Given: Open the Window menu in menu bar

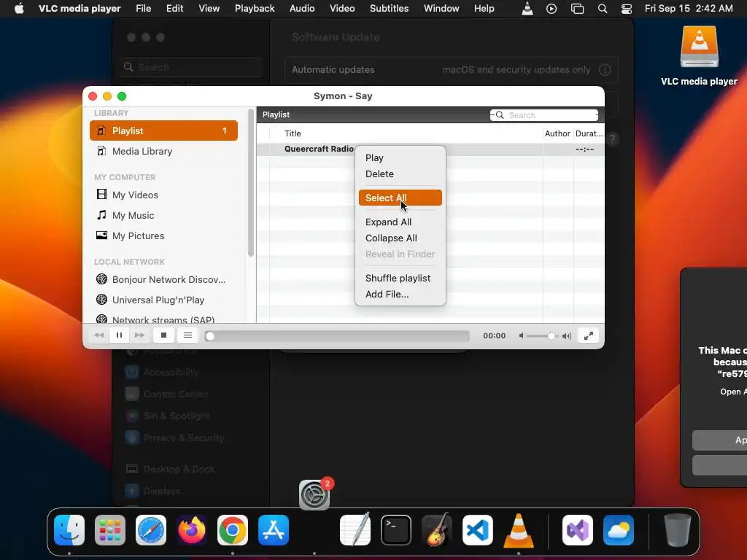Looking at the screenshot, I should [x=441, y=9].
